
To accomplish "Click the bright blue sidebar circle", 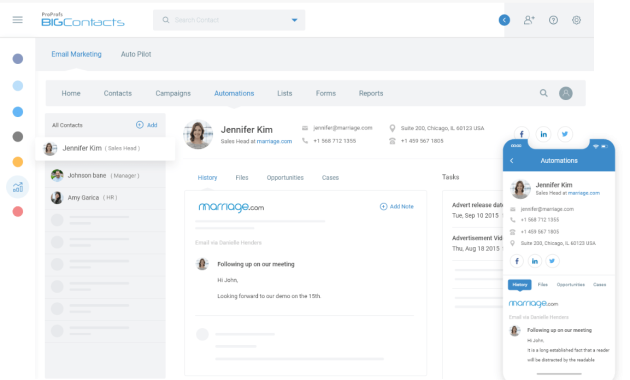I will [x=18, y=112].
